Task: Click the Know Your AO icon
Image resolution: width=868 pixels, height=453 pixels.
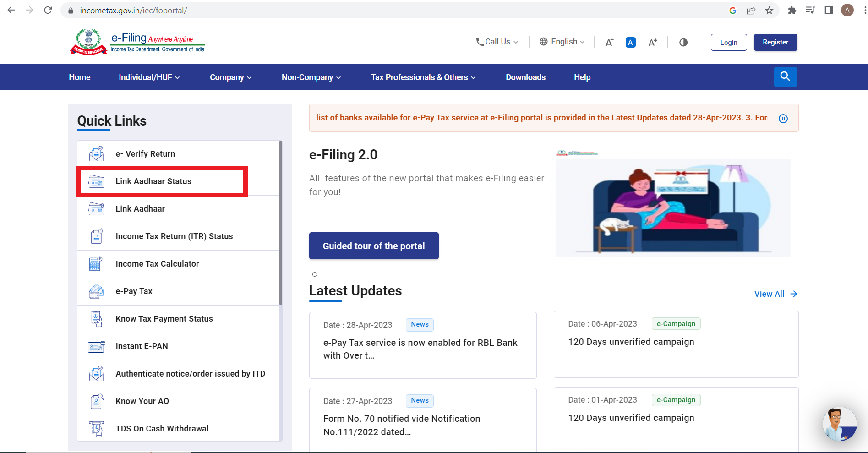Action: [x=96, y=401]
